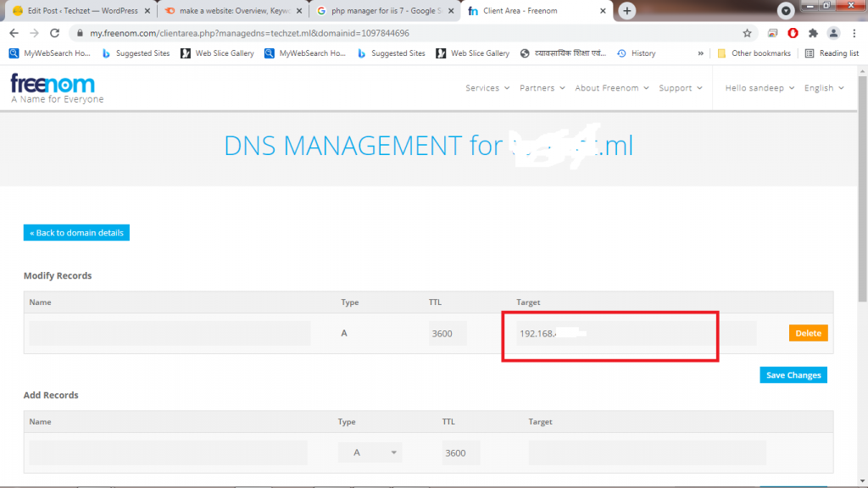This screenshot has height=488, width=868.
Task: Open a new tab with plus icon
Action: (x=627, y=10)
